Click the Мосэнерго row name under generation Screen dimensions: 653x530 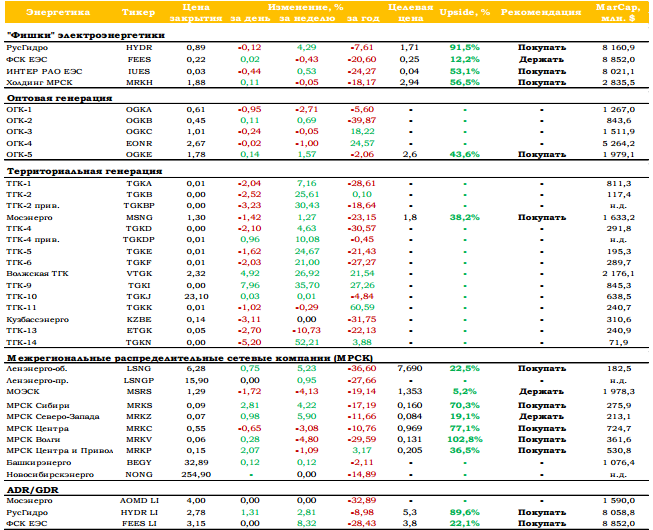pyautogui.click(x=30, y=218)
